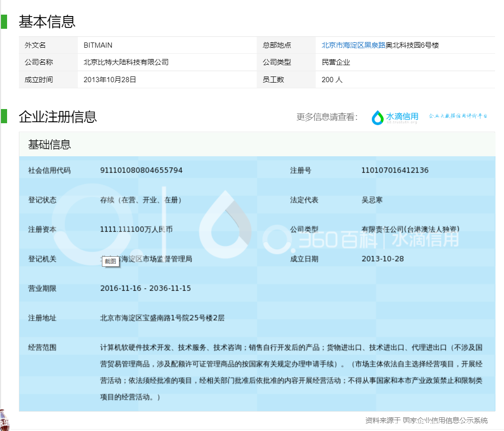
Task: Click the 注册资本 label
Action: point(42,229)
